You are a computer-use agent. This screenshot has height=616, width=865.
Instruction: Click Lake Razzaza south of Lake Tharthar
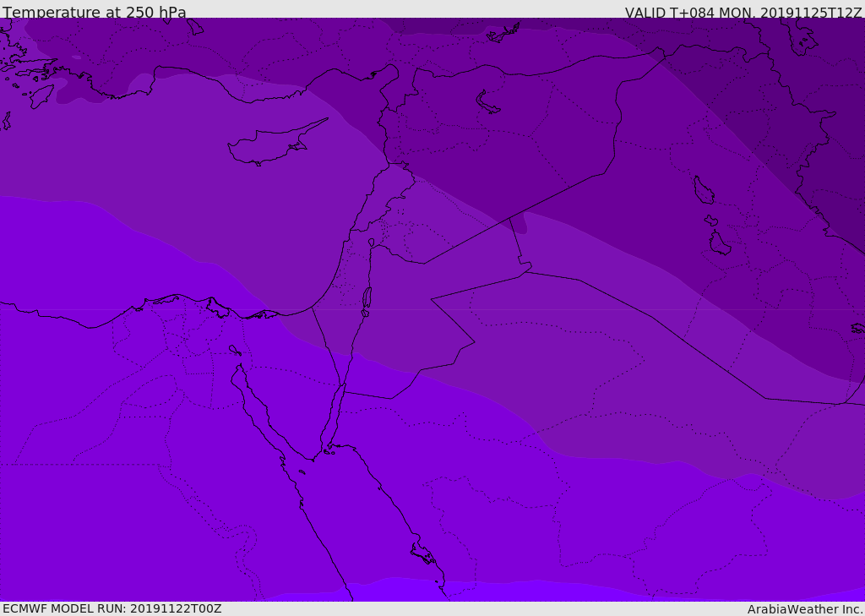point(720,244)
